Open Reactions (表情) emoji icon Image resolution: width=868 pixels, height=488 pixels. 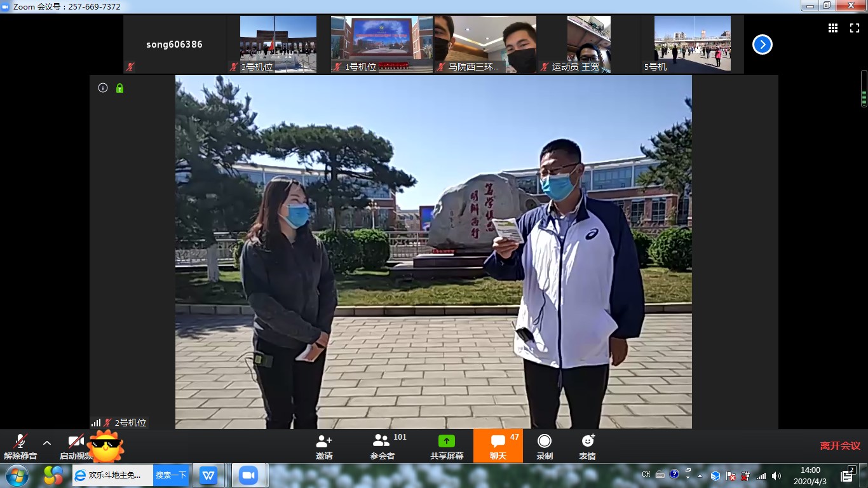point(588,441)
